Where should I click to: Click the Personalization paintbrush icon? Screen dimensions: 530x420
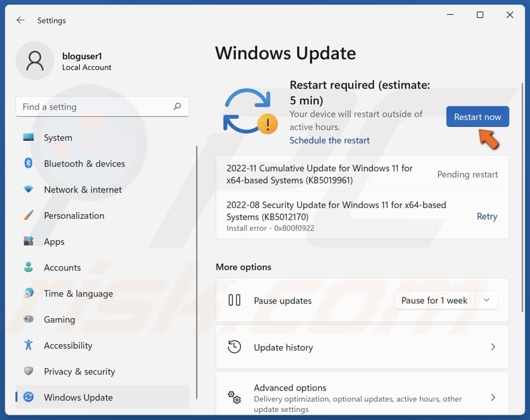pos(28,215)
